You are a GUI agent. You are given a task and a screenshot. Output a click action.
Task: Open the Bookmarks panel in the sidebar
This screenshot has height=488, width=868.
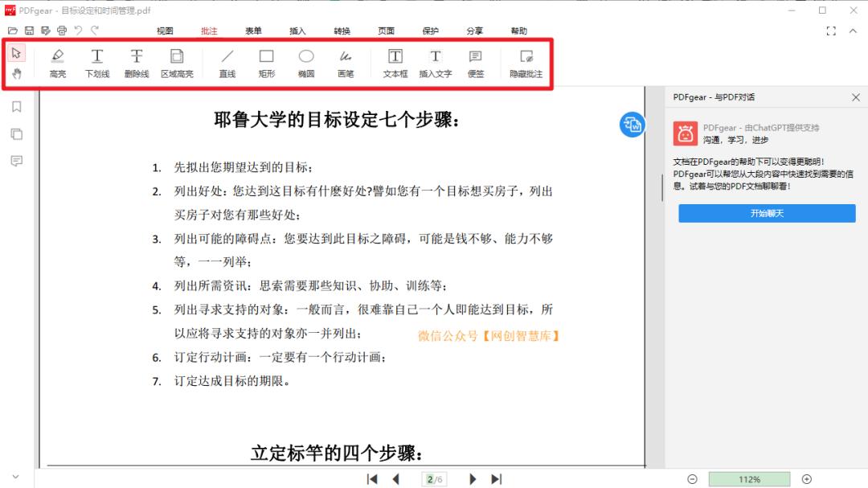tap(15, 106)
